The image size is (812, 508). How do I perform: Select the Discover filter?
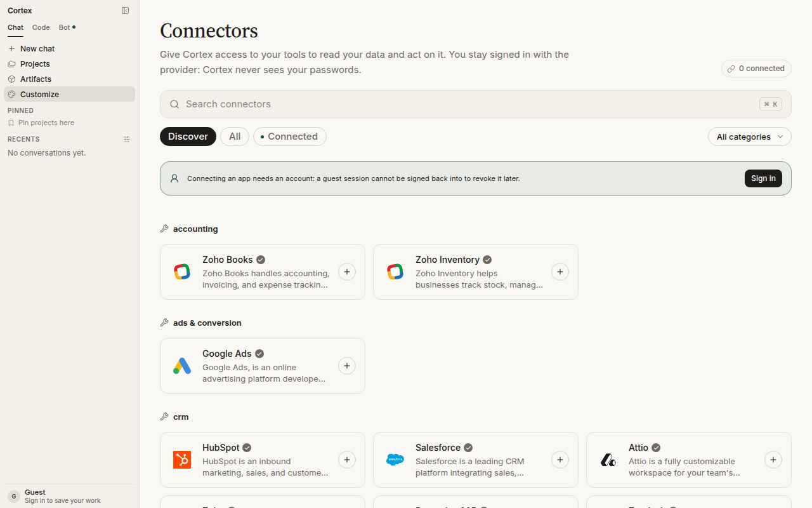(x=188, y=137)
